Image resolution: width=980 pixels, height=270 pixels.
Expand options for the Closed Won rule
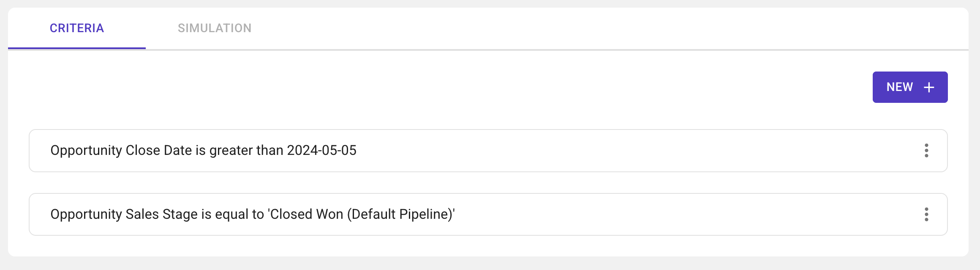(926, 215)
